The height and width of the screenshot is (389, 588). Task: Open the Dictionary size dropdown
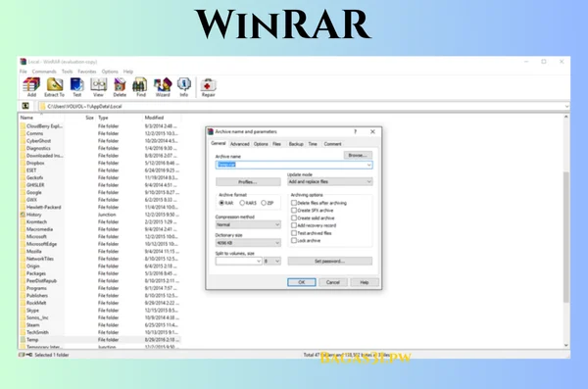pos(248,243)
